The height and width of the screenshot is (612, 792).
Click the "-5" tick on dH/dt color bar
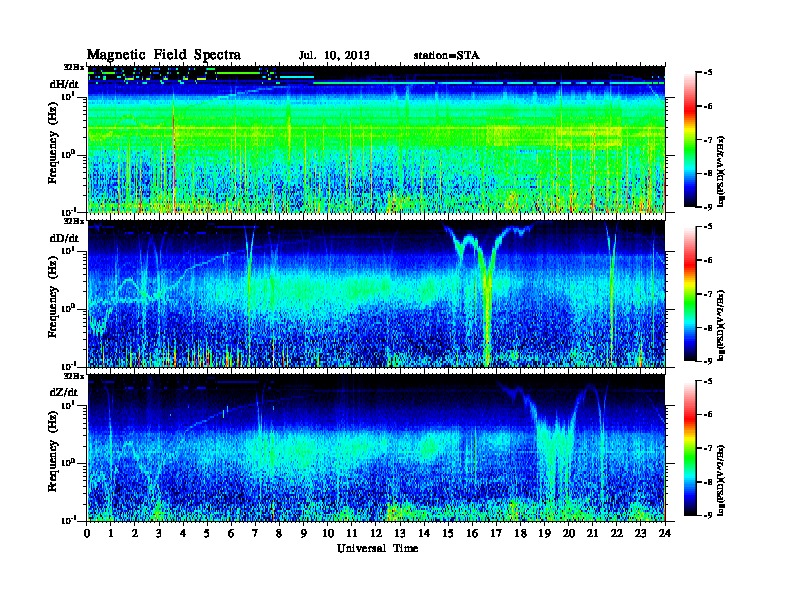(x=708, y=72)
